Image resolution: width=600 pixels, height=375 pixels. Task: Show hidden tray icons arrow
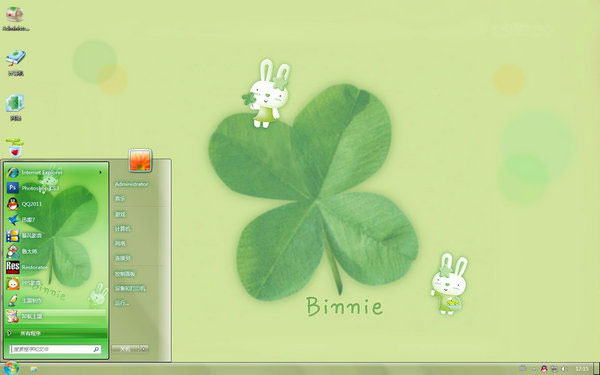(534, 369)
